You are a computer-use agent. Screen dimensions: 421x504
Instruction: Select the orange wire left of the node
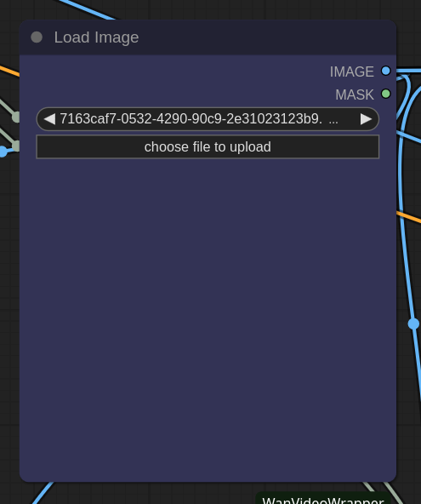coord(9,71)
